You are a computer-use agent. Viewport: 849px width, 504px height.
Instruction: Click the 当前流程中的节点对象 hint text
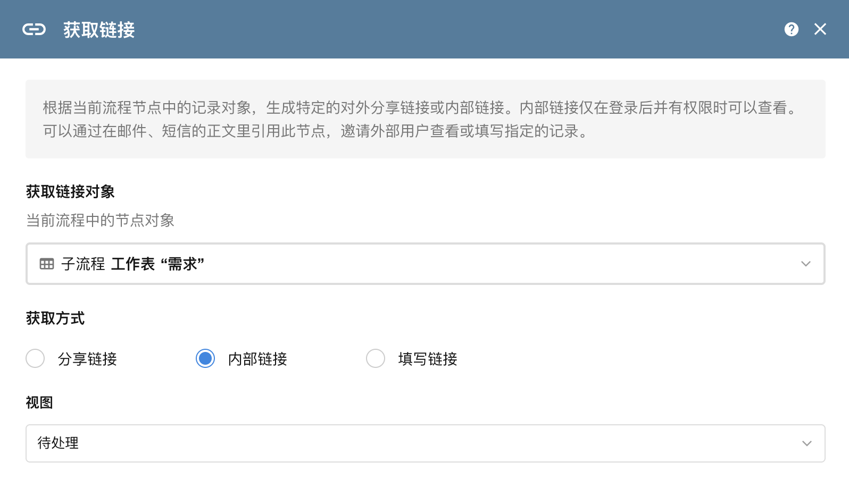(x=100, y=220)
